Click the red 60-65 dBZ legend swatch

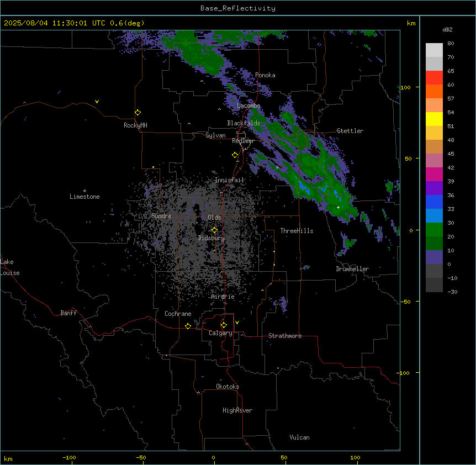(x=434, y=78)
